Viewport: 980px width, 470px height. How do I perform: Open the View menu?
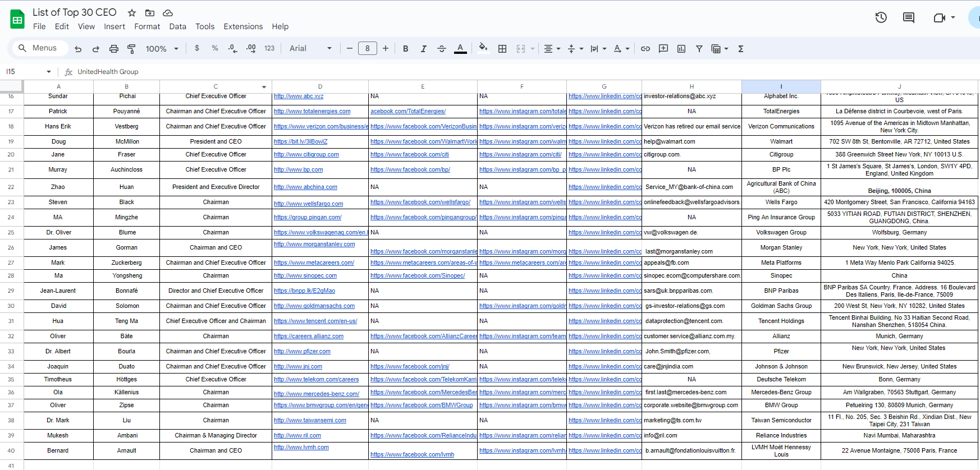pyautogui.click(x=86, y=26)
